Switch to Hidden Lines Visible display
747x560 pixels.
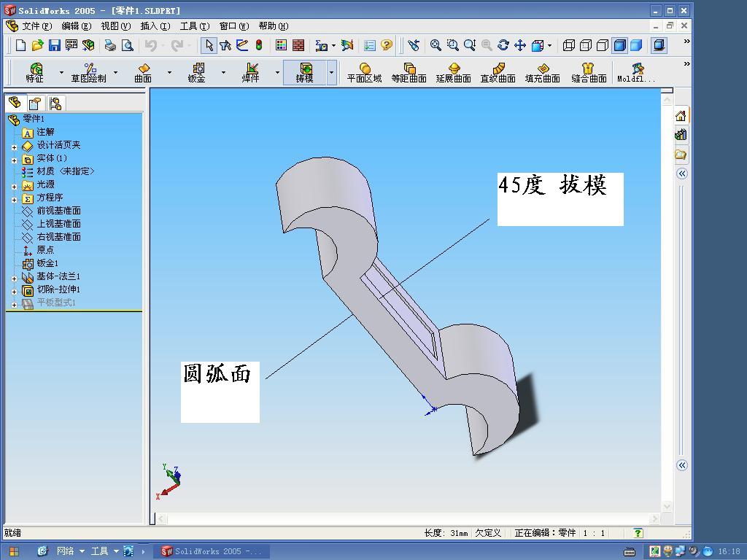pos(586,45)
